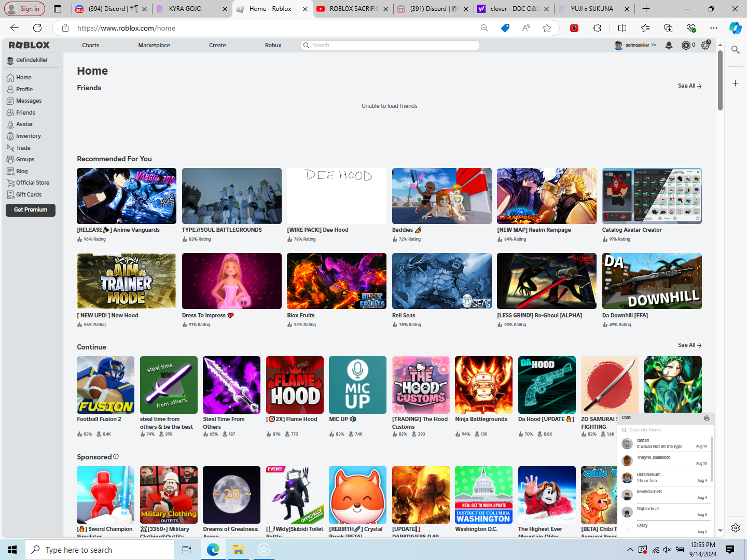The image size is (747, 560).
Task: Switch to the KYRA GOJO tab
Action: tap(192, 9)
